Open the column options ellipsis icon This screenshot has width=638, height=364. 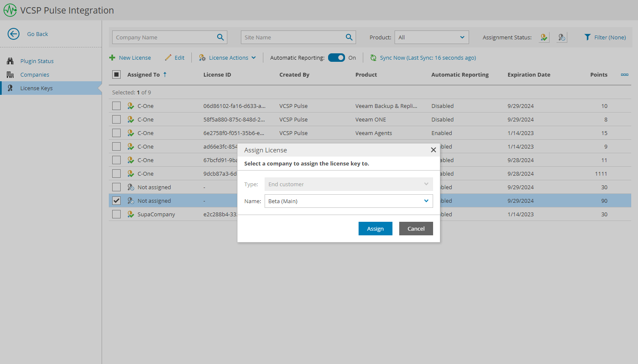click(624, 74)
